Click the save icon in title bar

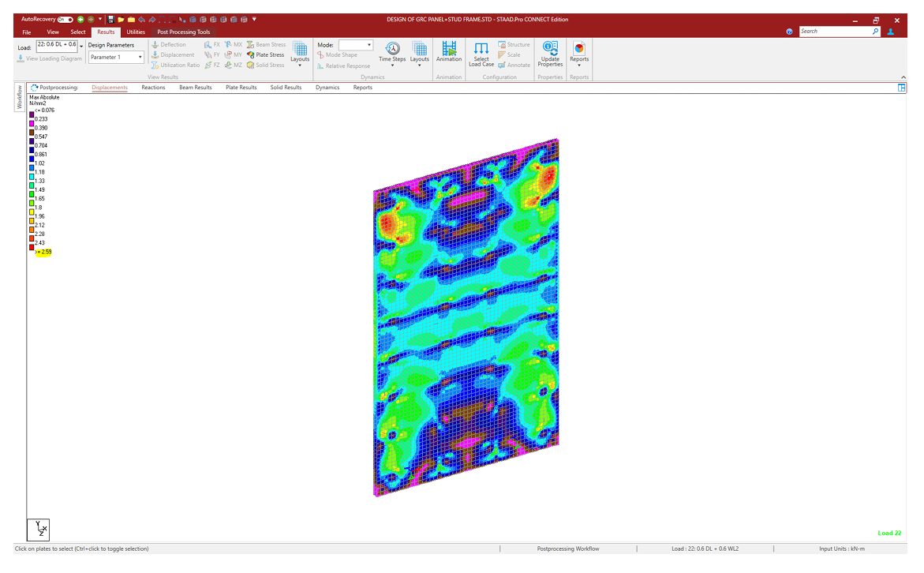111,19
